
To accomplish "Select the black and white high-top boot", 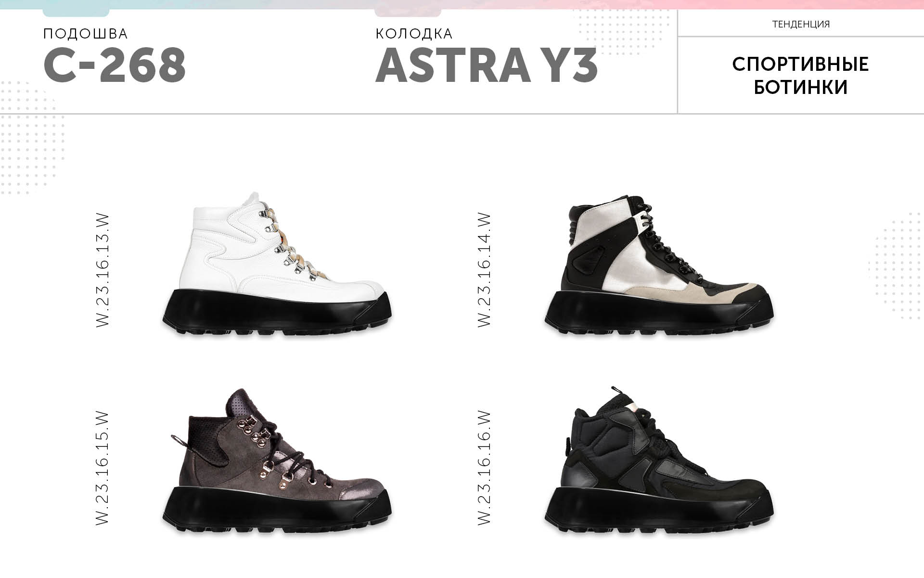I will 659,265.
